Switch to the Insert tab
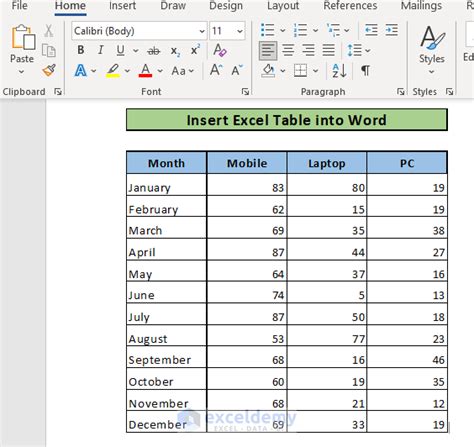474x447 pixels. point(122,6)
